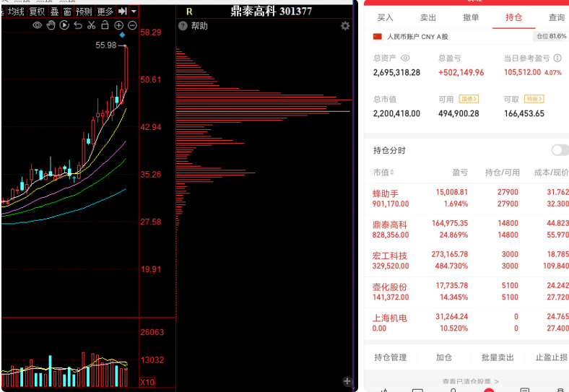Click the 国债 shortcut button
The width and height of the screenshot is (569, 392).
469,99
